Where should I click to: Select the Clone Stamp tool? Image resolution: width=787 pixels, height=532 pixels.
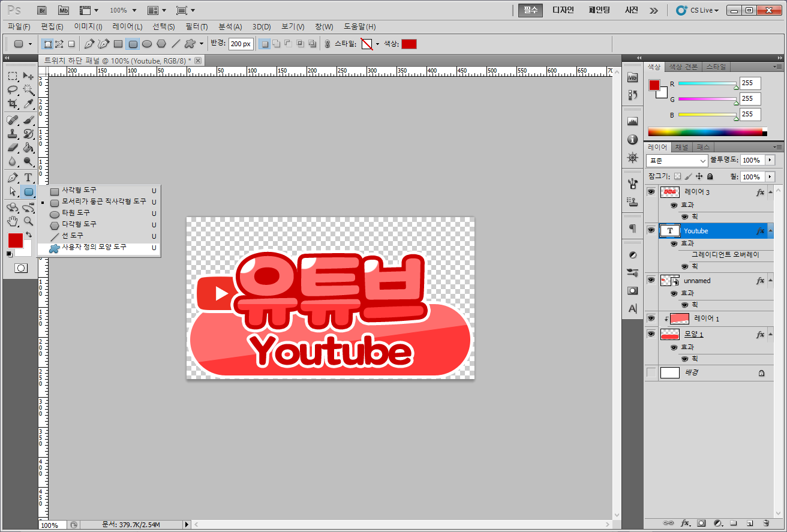coord(13,134)
